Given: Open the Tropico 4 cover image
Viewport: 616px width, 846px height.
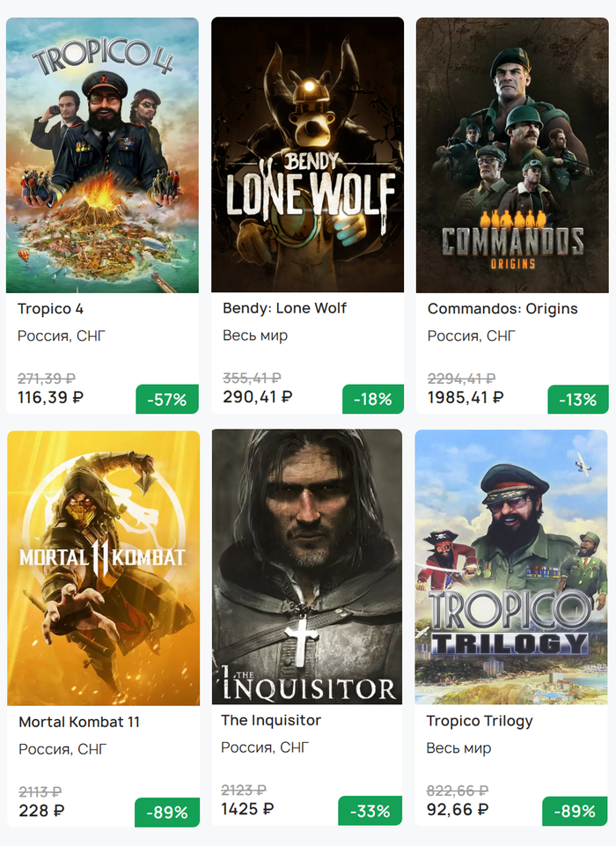Looking at the screenshot, I should [102, 155].
